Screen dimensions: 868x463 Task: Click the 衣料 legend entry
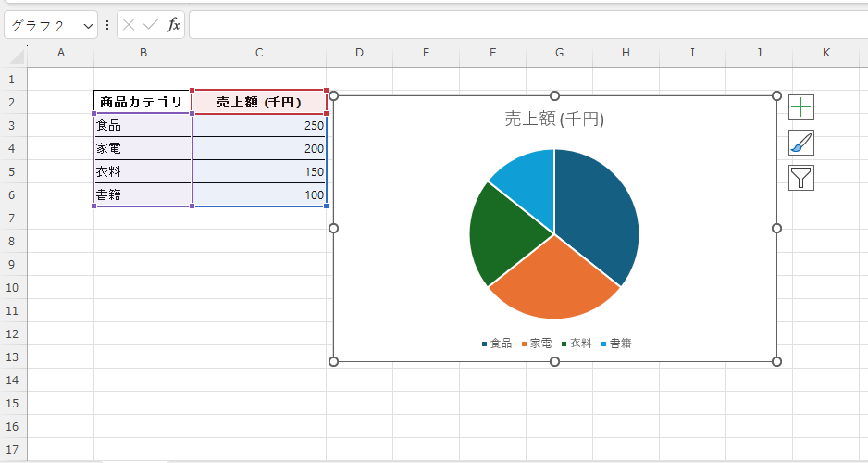(577, 344)
